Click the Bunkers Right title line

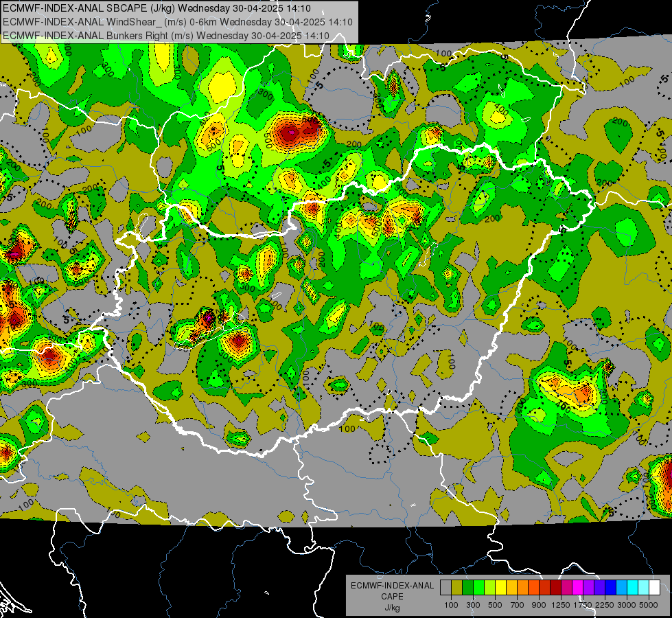click(x=166, y=36)
